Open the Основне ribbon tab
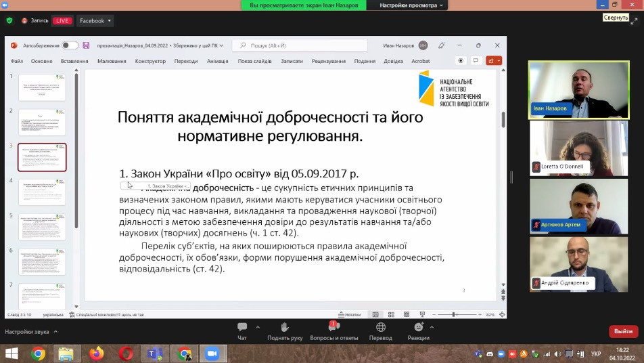644x363 pixels. click(x=41, y=61)
